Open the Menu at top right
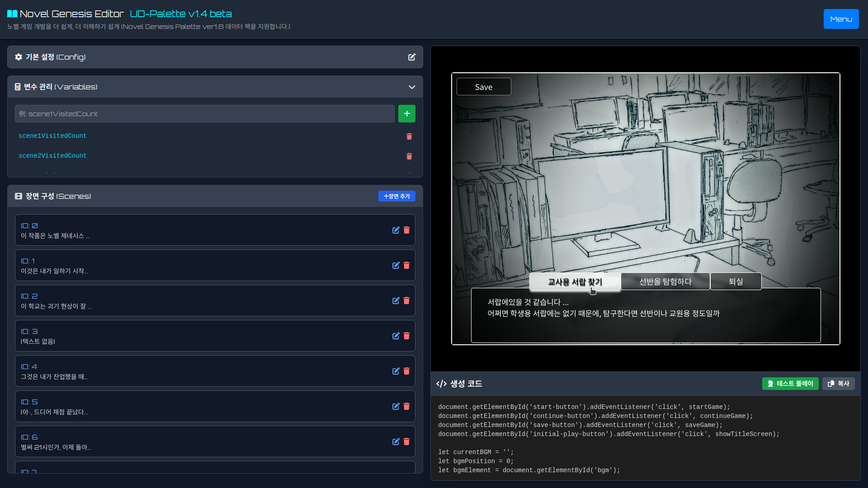Viewport: 868px width, 488px height. tap(841, 19)
